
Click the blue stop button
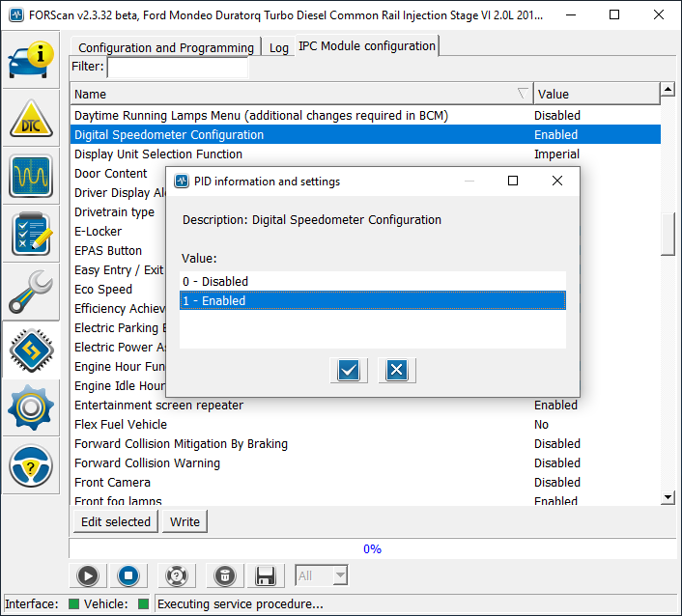click(x=128, y=576)
